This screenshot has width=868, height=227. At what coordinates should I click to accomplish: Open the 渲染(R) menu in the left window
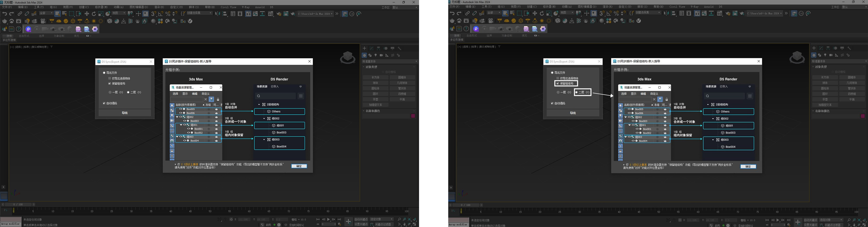[159, 7]
